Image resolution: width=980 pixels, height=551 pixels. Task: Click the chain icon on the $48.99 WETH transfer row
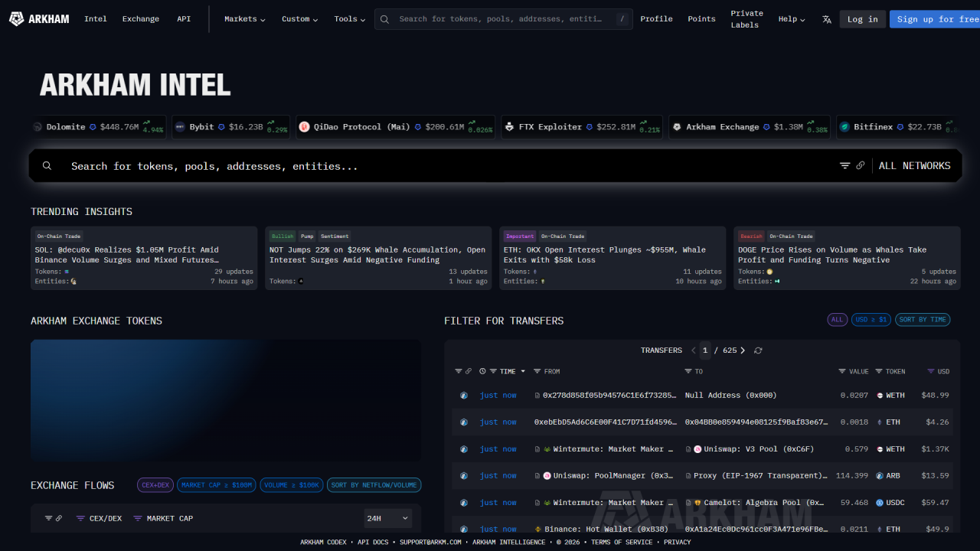coord(464,396)
